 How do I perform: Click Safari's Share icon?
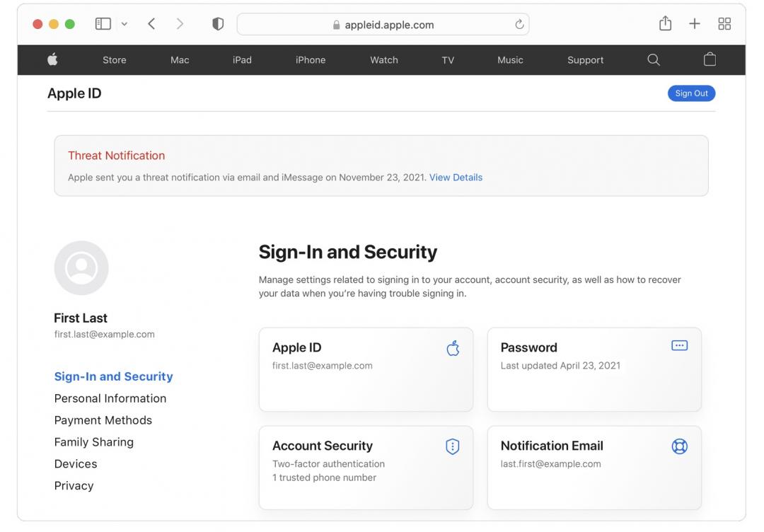coord(665,24)
